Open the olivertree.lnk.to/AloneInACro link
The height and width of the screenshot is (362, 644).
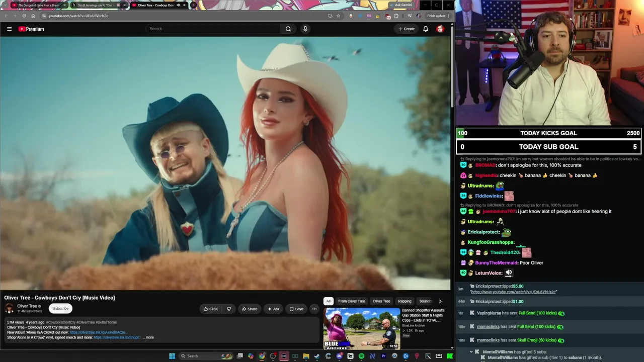pyautogui.click(x=98, y=332)
